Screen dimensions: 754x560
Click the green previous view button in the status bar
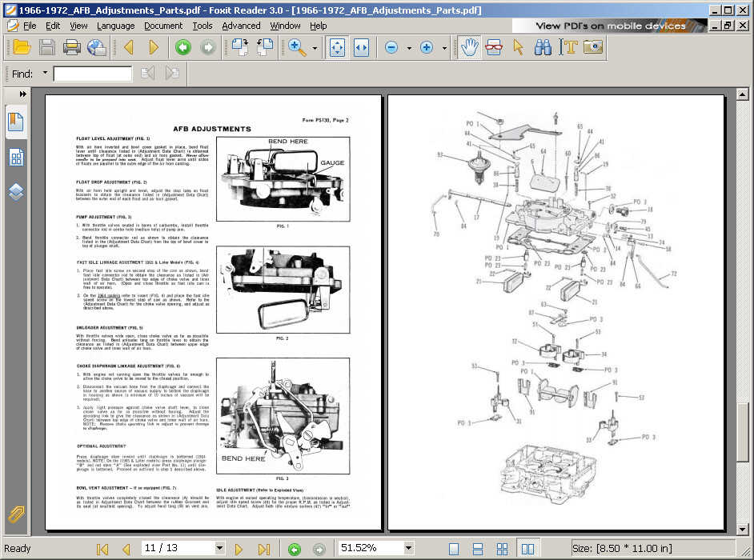[295, 549]
